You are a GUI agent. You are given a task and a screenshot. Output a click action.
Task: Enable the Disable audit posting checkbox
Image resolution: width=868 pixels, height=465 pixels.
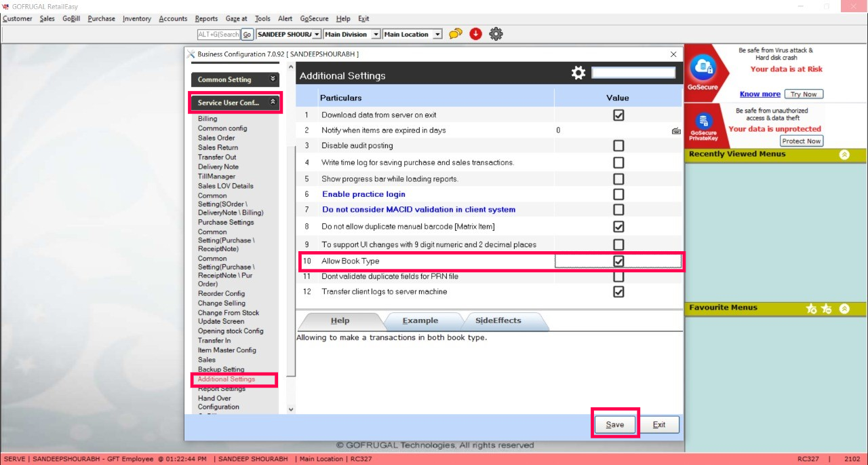pos(618,146)
